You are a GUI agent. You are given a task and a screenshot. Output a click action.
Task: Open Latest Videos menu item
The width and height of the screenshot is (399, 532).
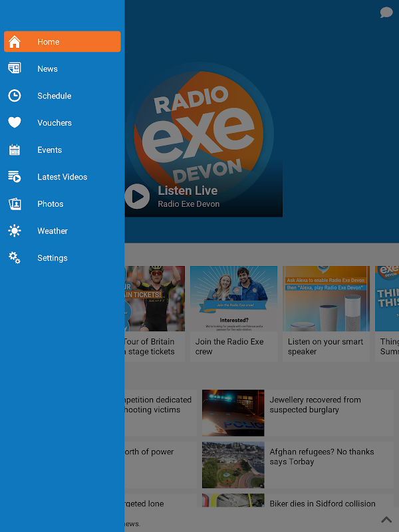pyautogui.click(x=63, y=177)
